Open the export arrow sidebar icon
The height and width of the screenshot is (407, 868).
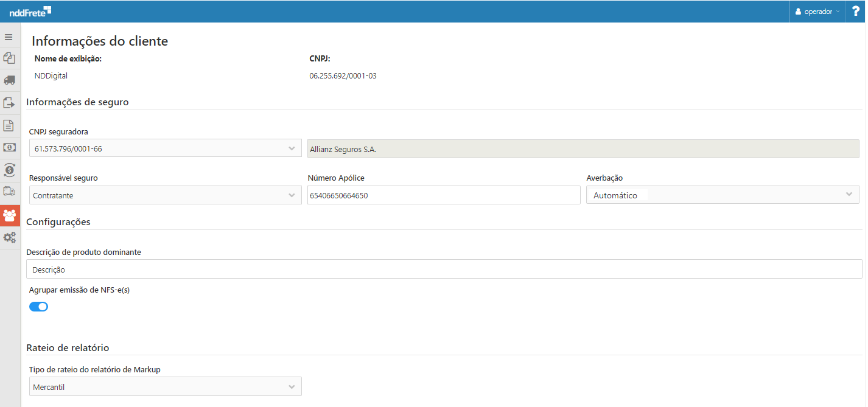[x=9, y=103]
